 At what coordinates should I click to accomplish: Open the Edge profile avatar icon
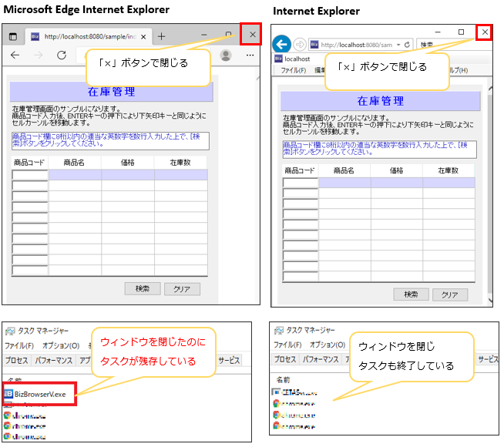[226, 55]
